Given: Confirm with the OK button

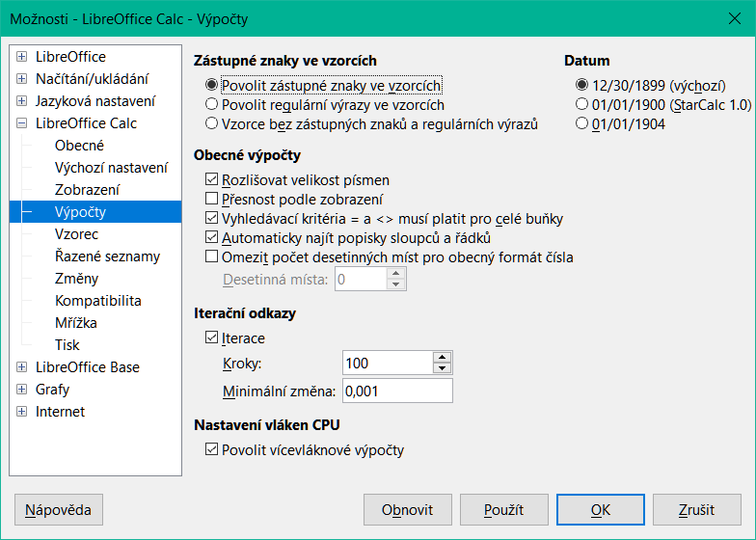Looking at the screenshot, I should pyautogui.click(x=600, y=509).
